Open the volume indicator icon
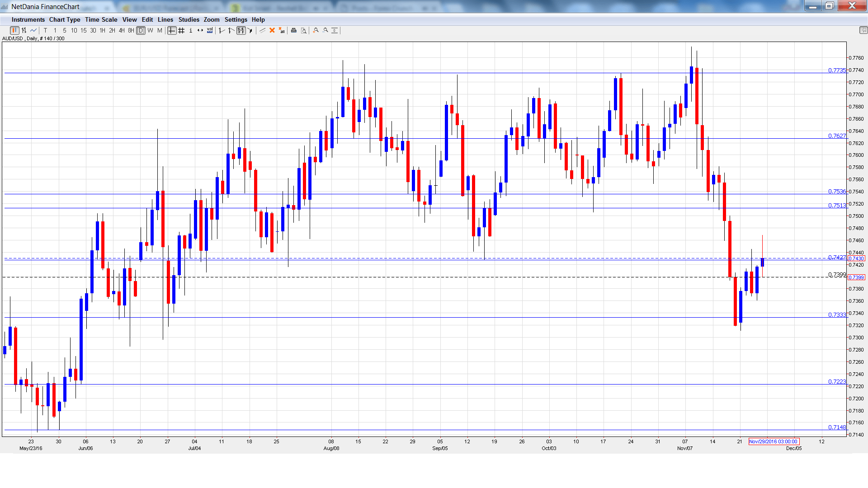 [x=210, y=30]
